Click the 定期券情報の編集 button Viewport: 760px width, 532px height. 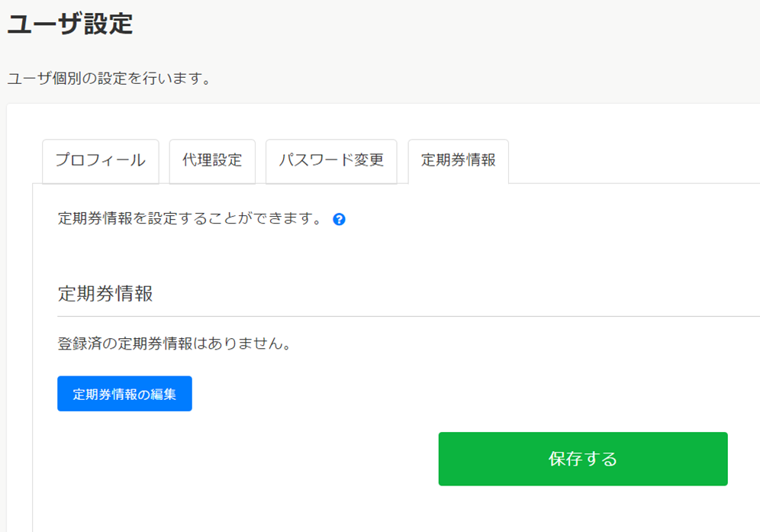point(124,394)
